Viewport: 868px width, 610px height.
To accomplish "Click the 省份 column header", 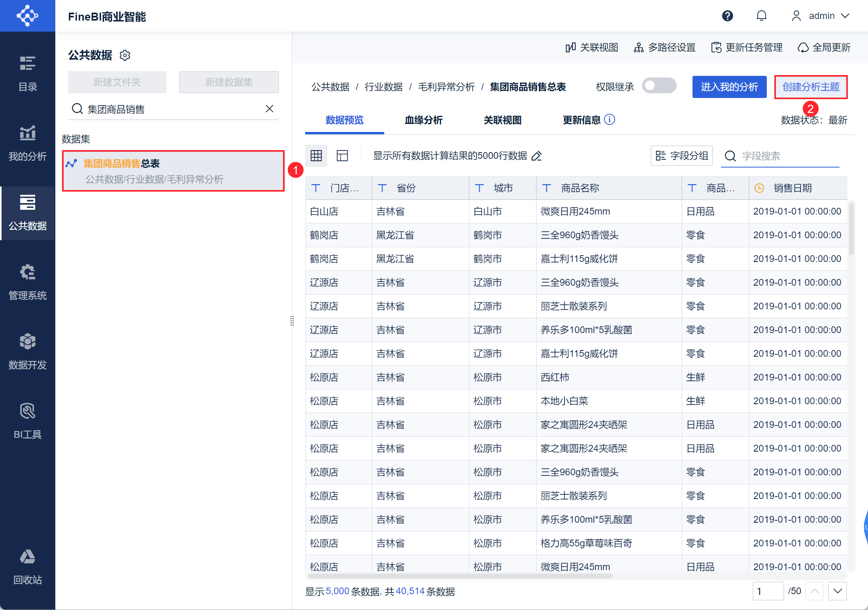I will [x=421, y=188].
